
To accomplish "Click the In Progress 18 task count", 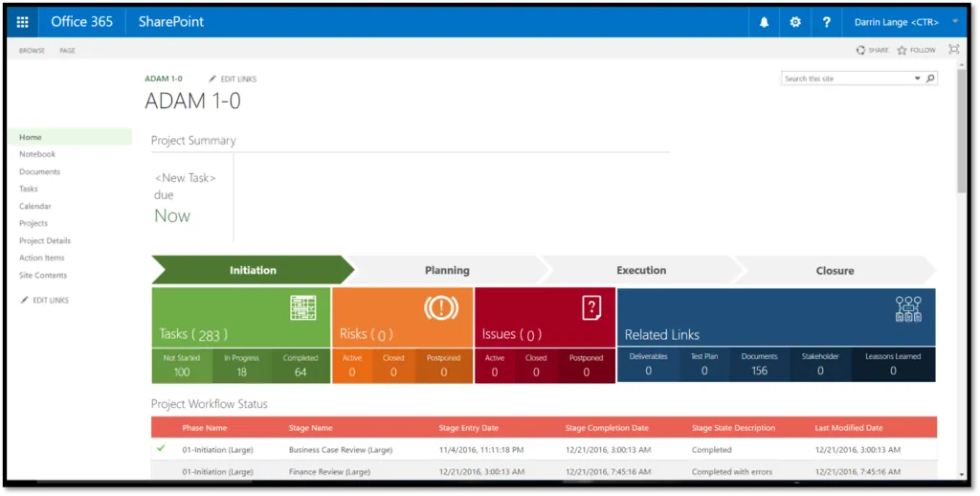I will pos(241,365).
